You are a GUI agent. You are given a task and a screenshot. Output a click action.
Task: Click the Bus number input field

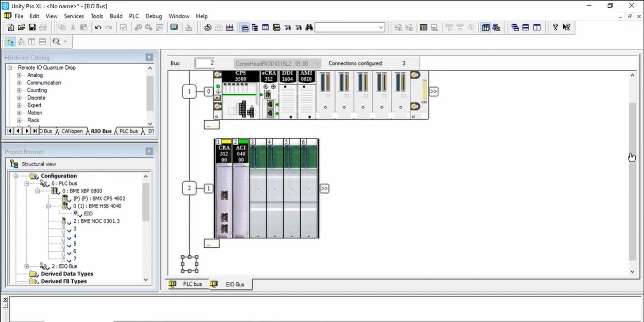[204, 63]
